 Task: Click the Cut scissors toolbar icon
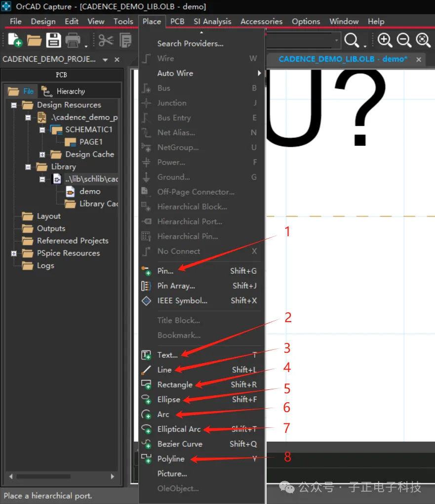click(106, 41)
